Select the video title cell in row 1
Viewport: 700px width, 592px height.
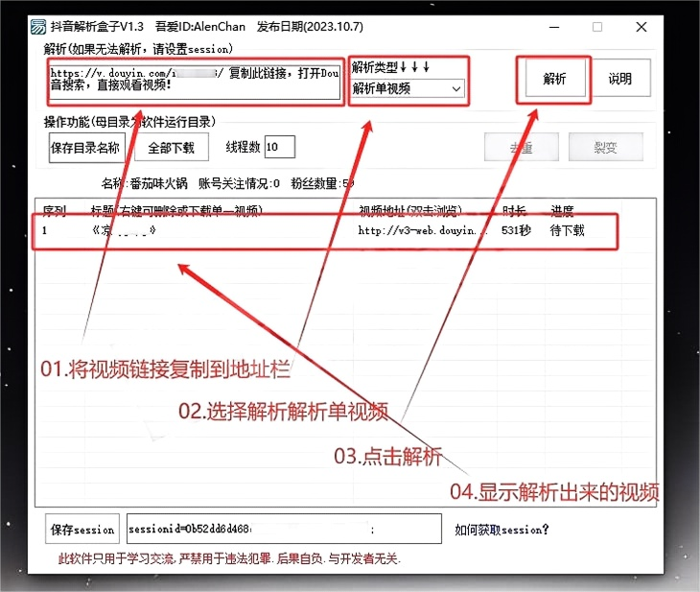[124, 230]
